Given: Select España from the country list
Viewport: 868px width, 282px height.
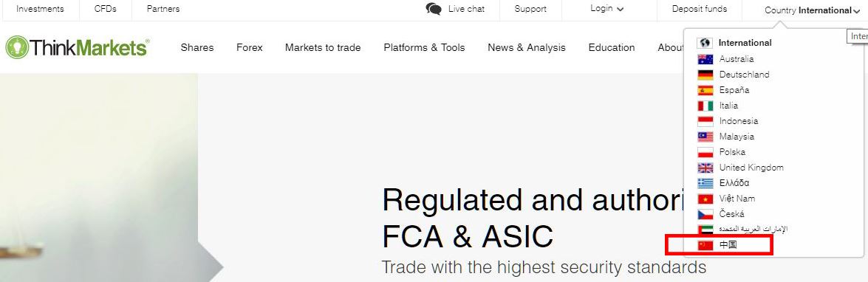Looking at the screenshot, I should (x=734, y=90).
